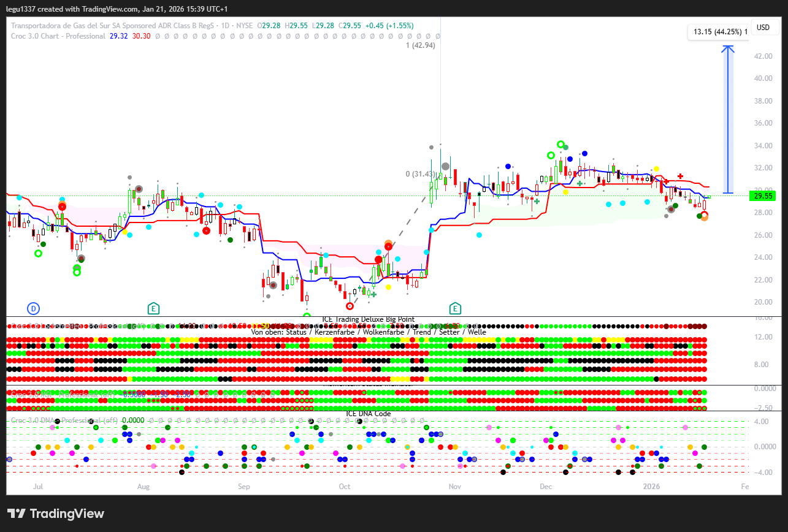Click the Oct label on the time axis

pos(344,487)
